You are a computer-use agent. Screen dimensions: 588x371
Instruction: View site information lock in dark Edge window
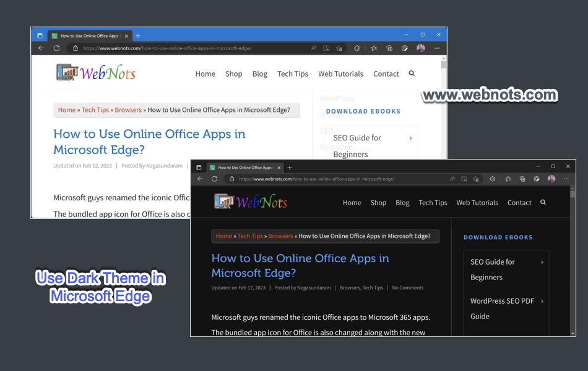coord(231,179)
